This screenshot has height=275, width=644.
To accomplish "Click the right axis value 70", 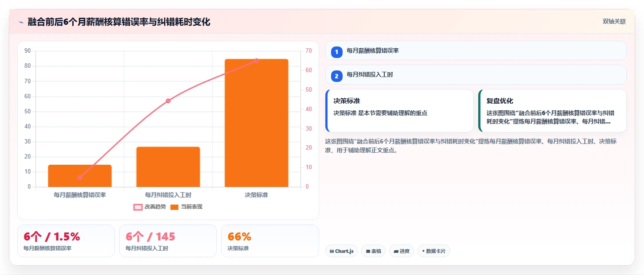I will tap(308, 51).
